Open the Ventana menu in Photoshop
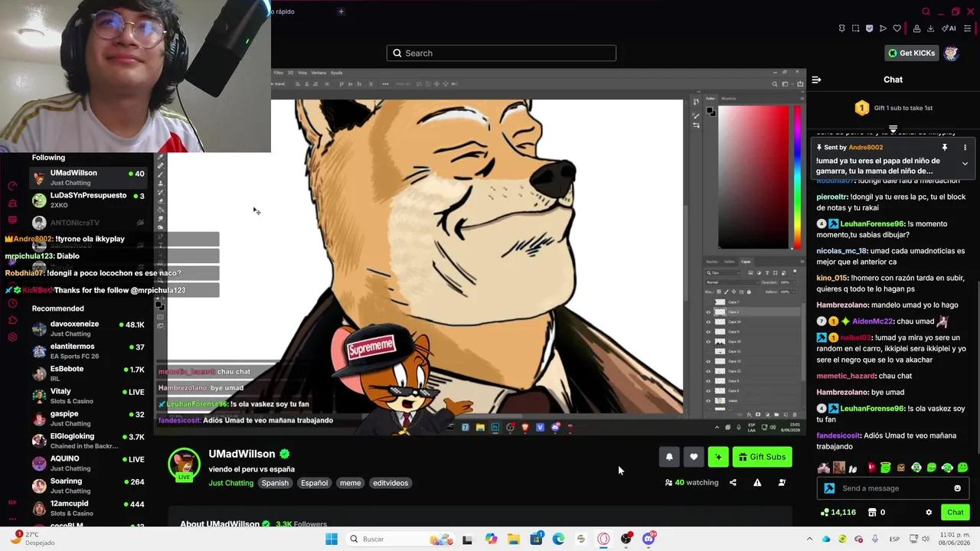 coord(318,73)
